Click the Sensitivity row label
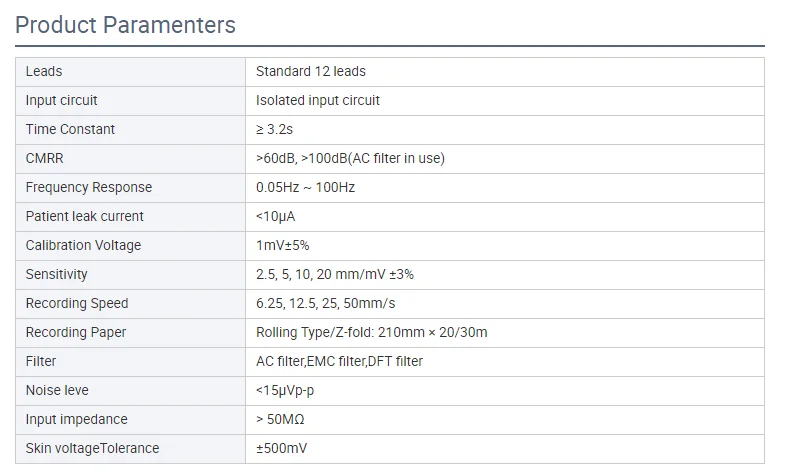The image size is (801, 474). click(57, 274)
